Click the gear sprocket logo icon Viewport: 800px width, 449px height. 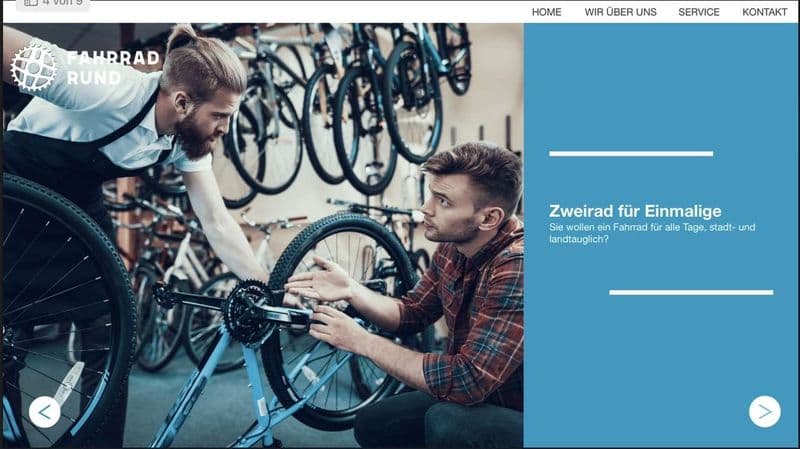click(34, 67)
